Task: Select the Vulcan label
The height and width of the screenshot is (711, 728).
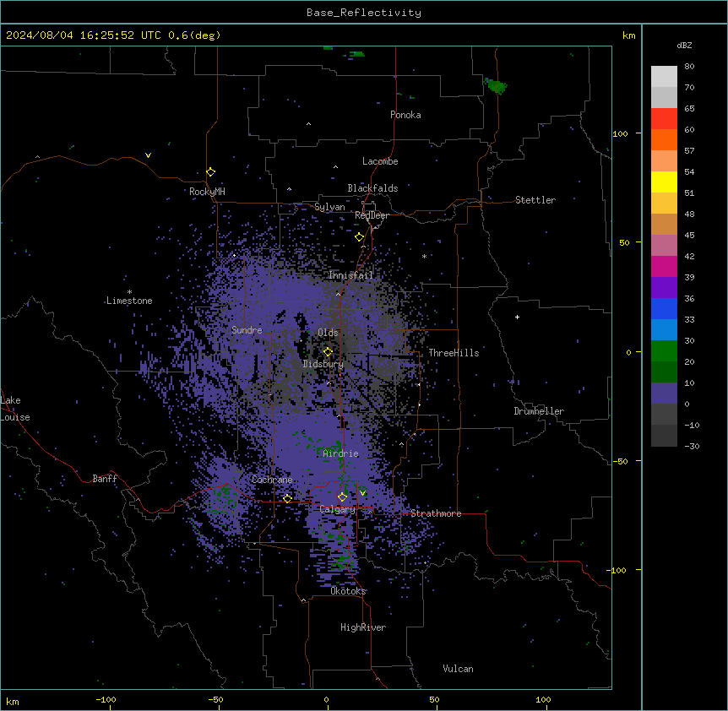Action: pos(459,669)
